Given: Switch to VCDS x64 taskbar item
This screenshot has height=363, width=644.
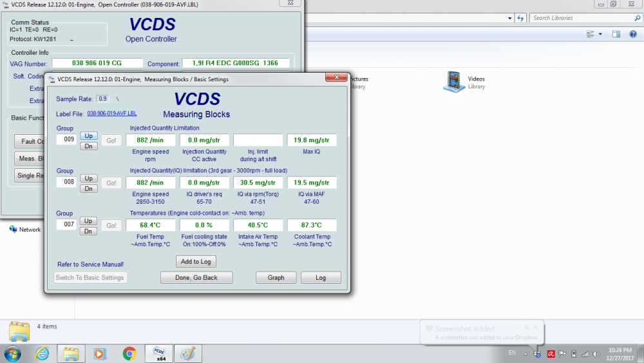Looking at the screenshot, I should click(159, 353).
